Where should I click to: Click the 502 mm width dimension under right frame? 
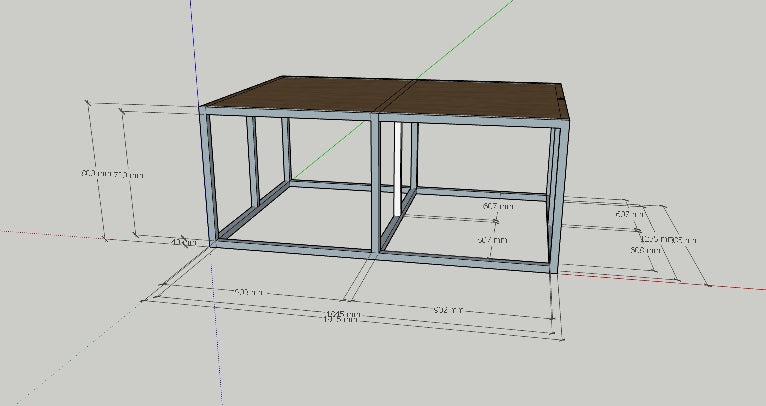pyautogui.click(x=448, y=310)
